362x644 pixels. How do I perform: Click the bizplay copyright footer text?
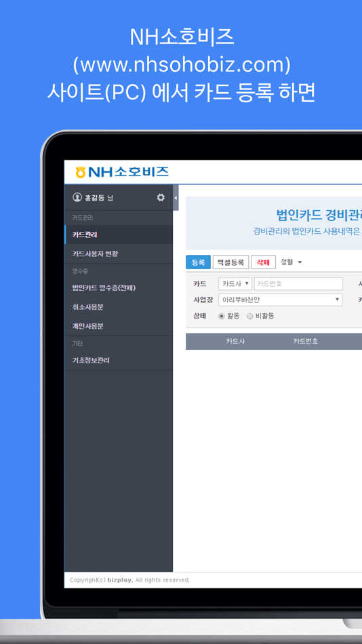(x=129, y=580)
